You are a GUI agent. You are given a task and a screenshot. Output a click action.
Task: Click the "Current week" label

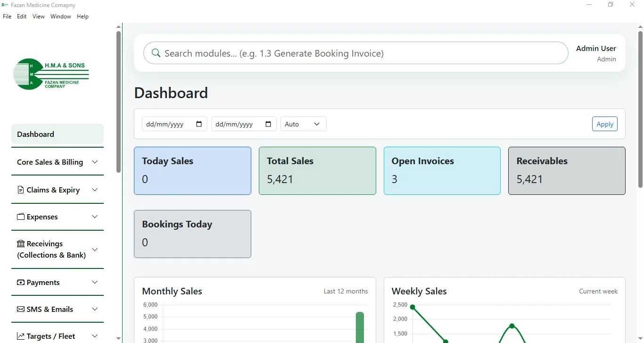pos(598,291)
